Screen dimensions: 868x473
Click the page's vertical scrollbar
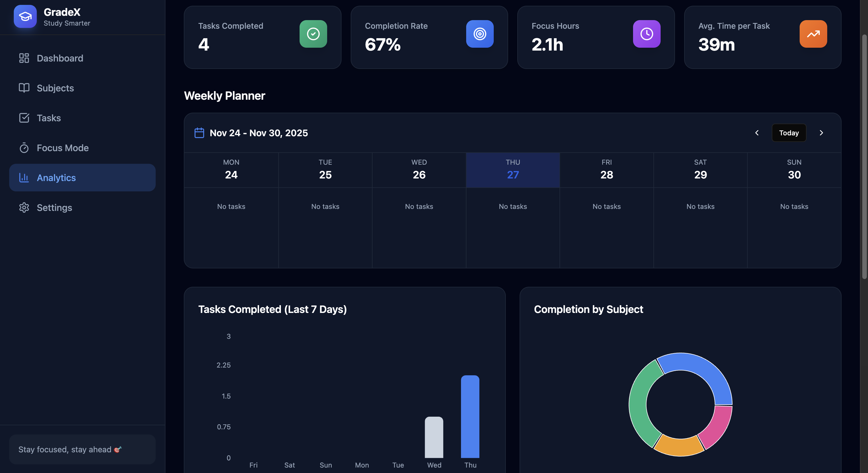coord(864,157)
